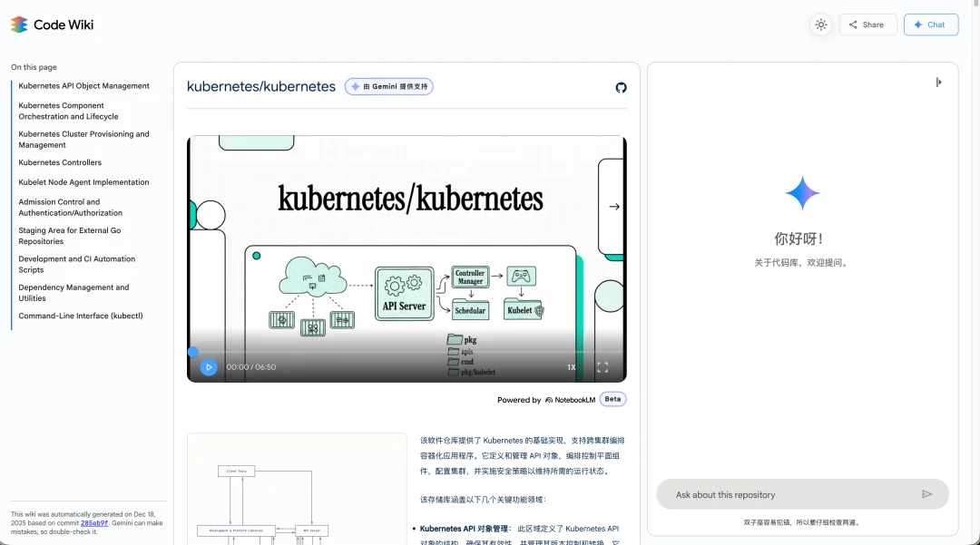The image size is (980, 545).
Task: Click the Share button
Action: tap(867, 24)
